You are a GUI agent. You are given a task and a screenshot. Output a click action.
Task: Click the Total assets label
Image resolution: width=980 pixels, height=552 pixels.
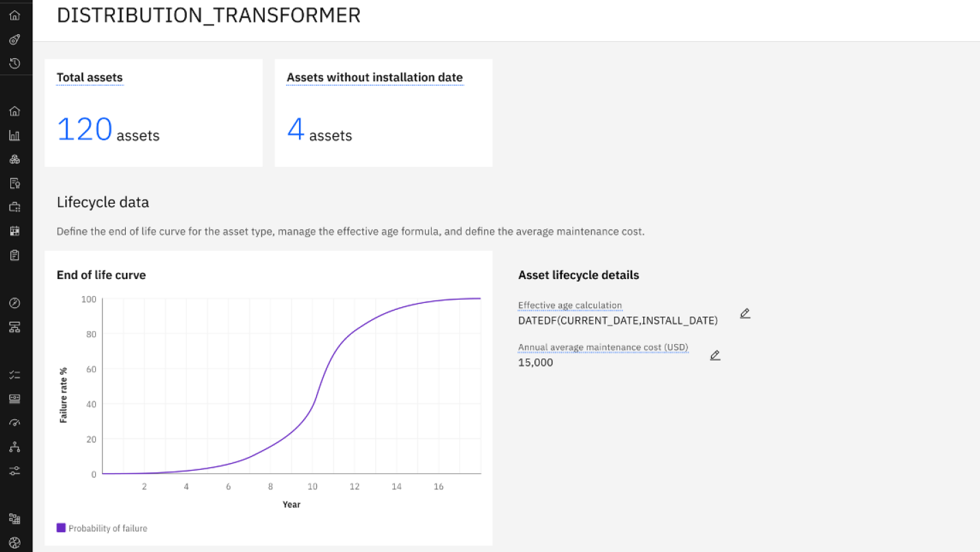(90, 77)
